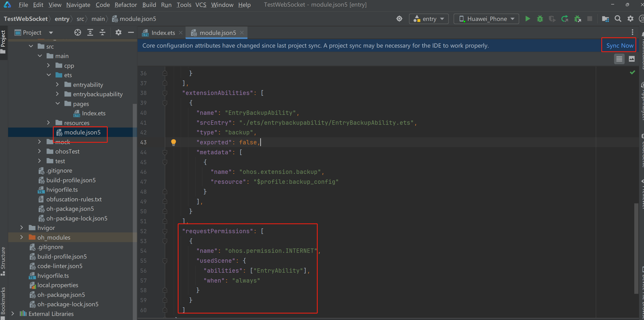This screenshot has width=644, height=320.
Task: Open the Refactor menu
Action: (126, 5)
